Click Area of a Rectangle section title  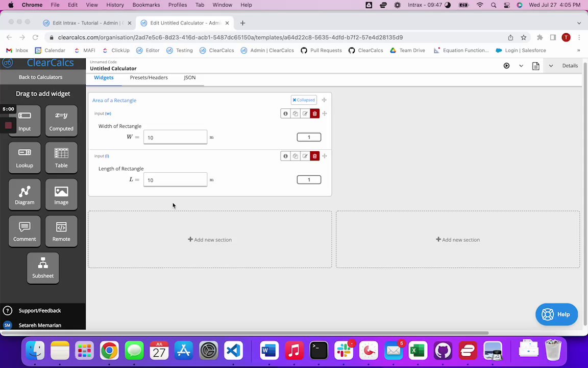click(x=114, y=100)
